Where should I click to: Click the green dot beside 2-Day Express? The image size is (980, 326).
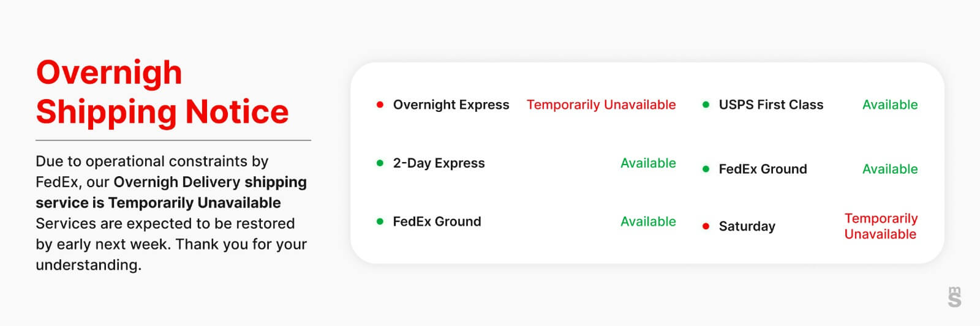point(380,163)
